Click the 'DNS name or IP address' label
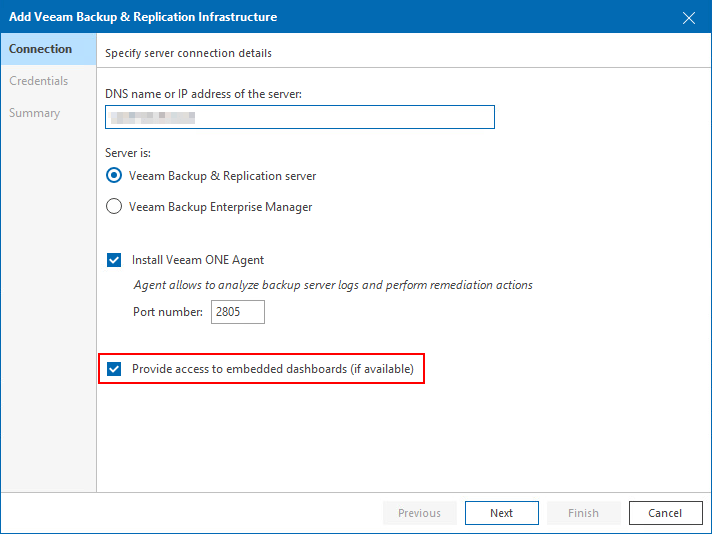 pyautogui.click(x=203, y=94)
